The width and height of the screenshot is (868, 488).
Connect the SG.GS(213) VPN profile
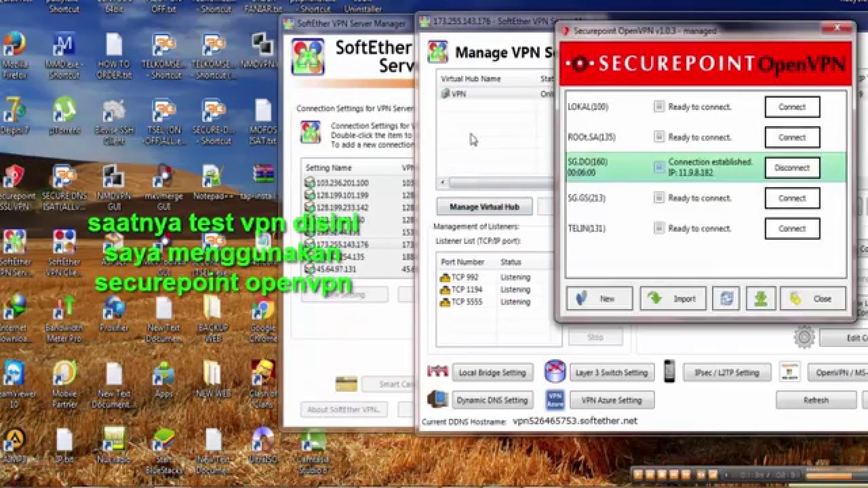pyautogui.click(x=792, y=198)
